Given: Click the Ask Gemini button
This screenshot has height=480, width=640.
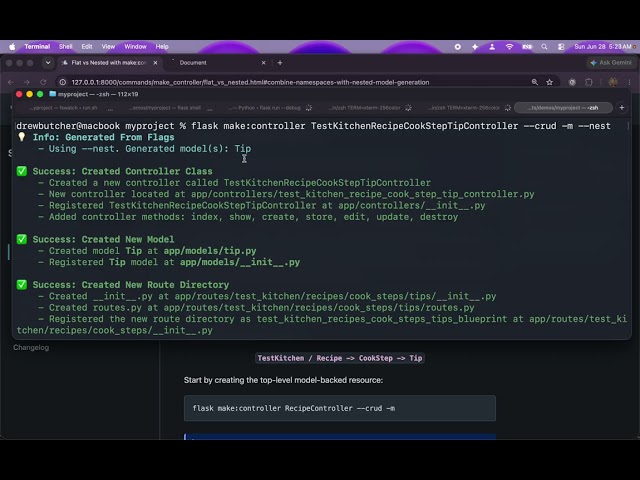Looking at the screenshot, I should click(611, 63).
